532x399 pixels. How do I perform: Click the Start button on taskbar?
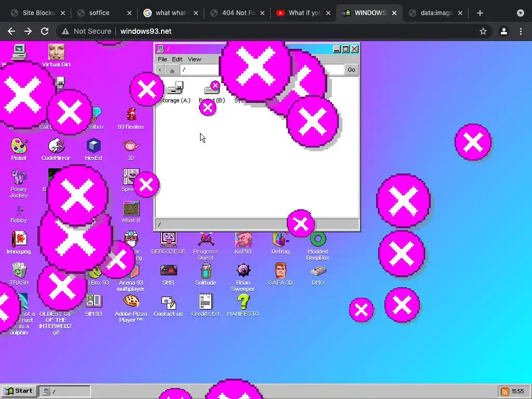tap(19, 391)
